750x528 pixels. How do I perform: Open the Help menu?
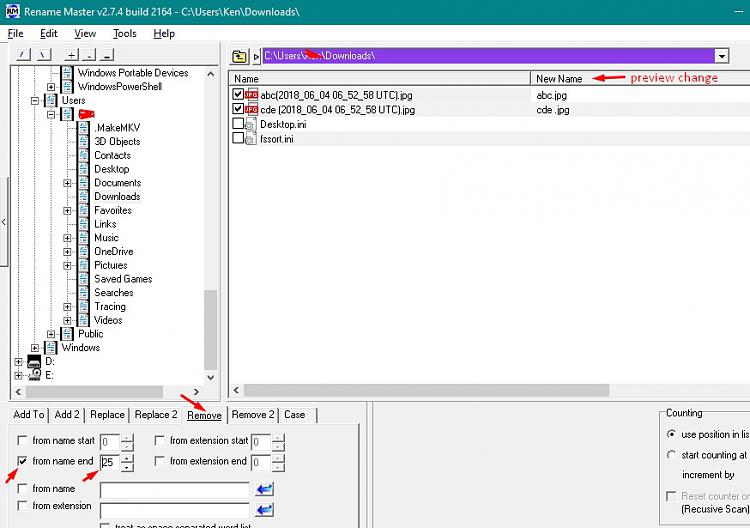tap(164, 33)
